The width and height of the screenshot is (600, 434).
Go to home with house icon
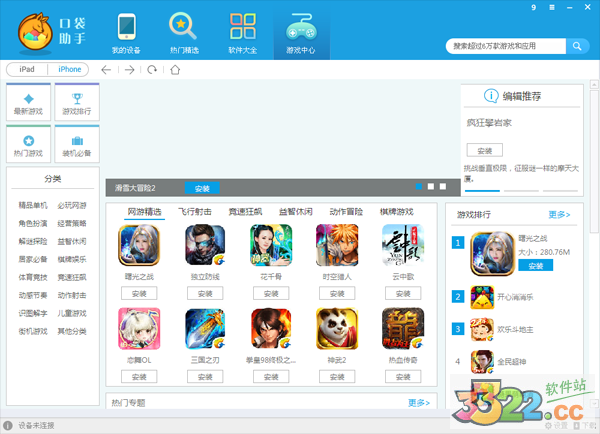pos(175,70)
